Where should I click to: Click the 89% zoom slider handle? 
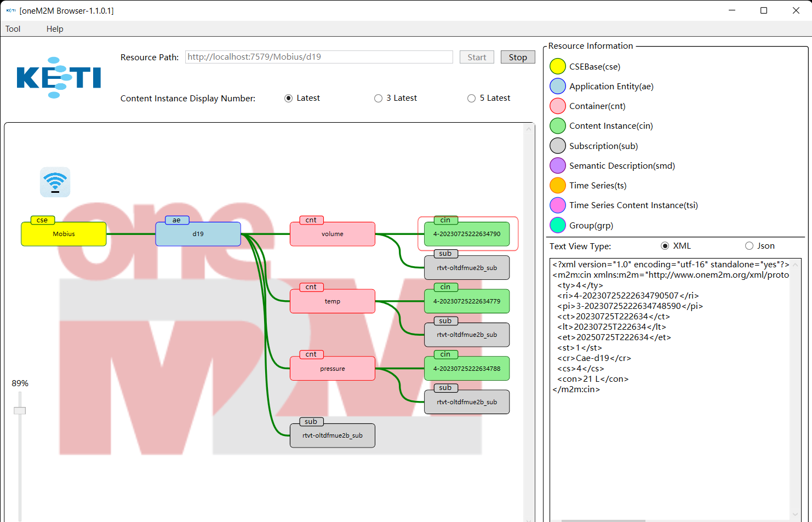pyautogui.click(x=20, y=411)
